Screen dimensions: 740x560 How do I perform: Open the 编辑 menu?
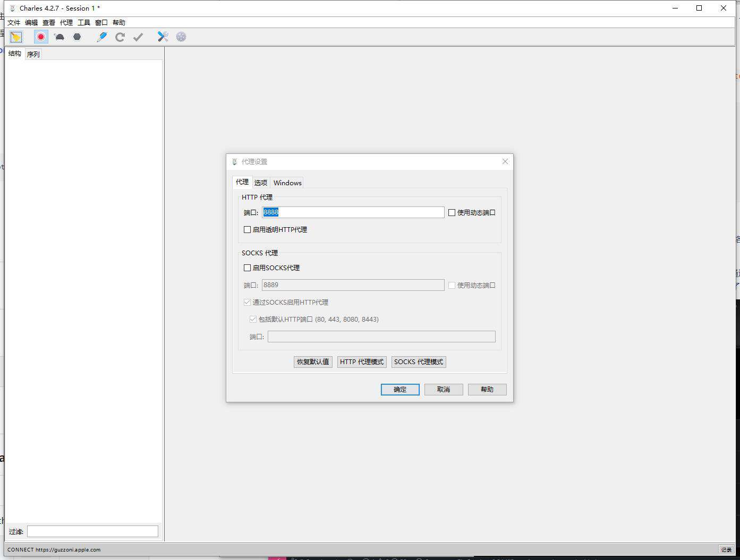tap(31, 22)
